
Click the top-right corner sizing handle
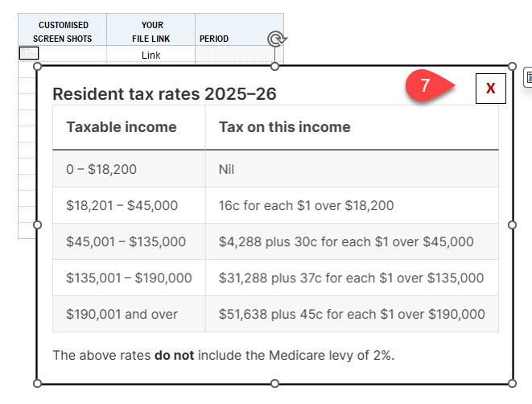513,66
